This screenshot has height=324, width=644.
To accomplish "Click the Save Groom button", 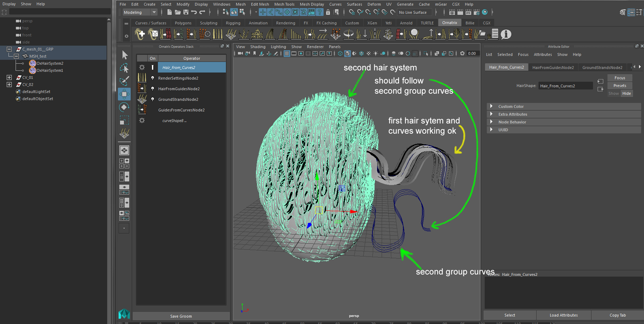I will point(181,316).
